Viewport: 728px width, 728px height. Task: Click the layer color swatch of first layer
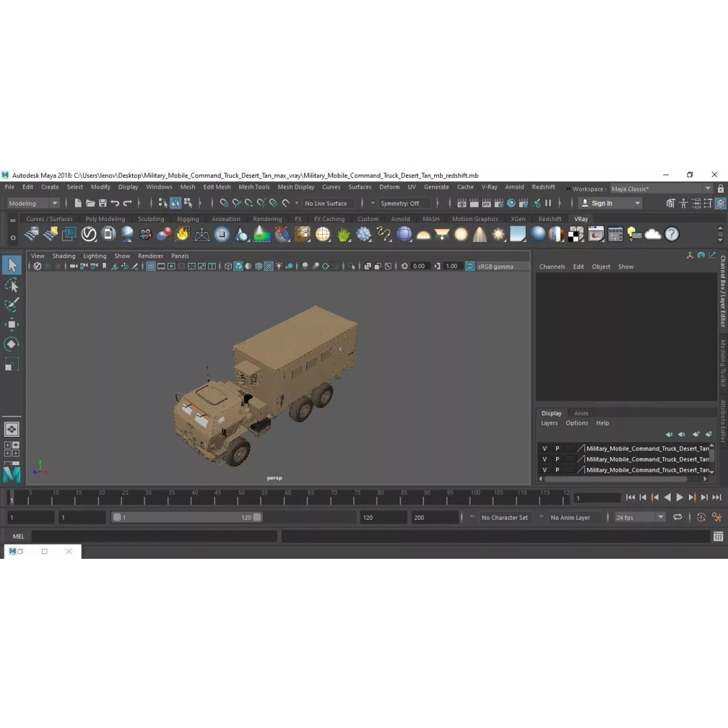(570, 448)
